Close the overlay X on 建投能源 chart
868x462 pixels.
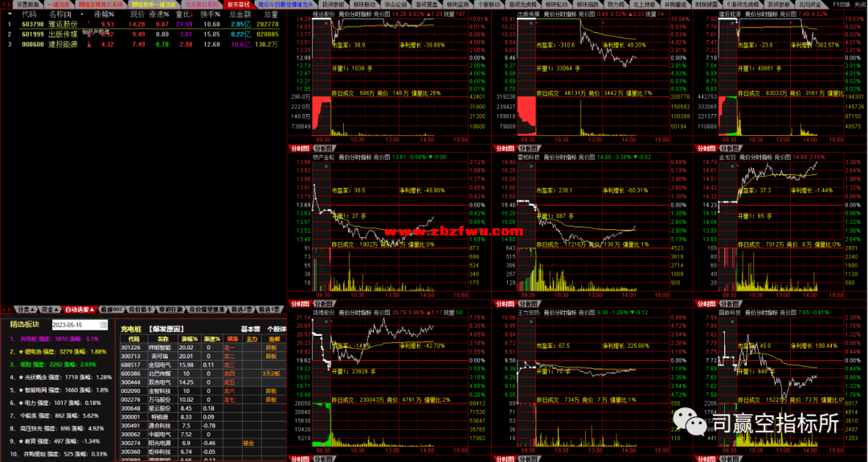pyautogui.click(x=734, y=23)
